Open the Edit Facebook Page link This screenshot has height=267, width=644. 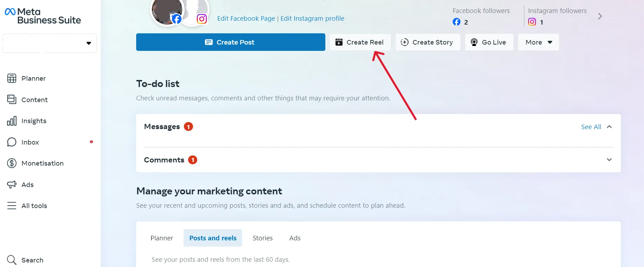(246, 18)
